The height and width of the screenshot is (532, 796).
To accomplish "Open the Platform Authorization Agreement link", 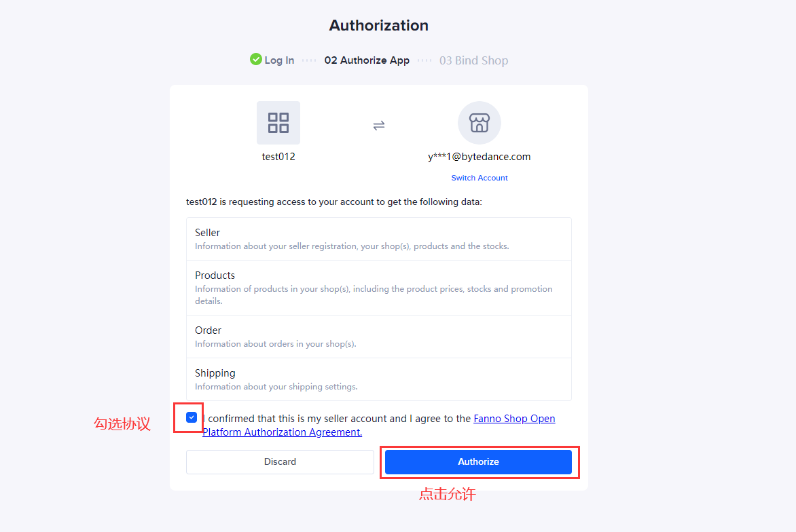I will tap(283, 432).
